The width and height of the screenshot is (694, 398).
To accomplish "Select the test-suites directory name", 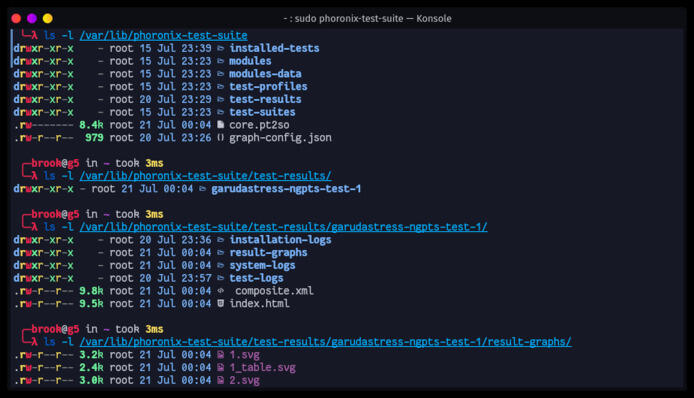I will pos(262,112).
